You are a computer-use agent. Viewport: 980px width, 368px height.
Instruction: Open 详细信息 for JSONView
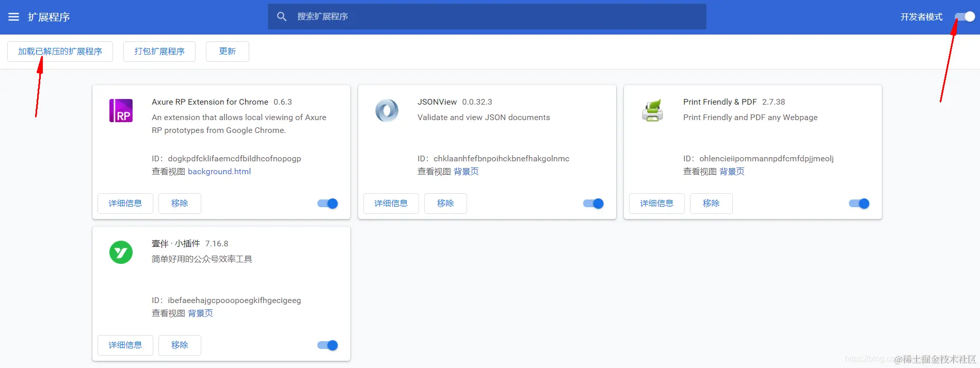click(x=391, y=204)
